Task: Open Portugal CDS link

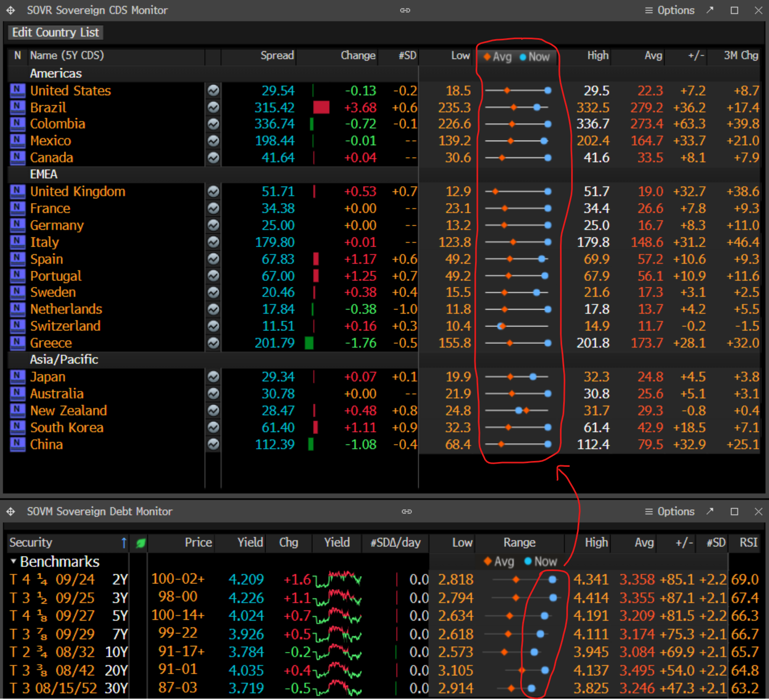Action: [56, 276]
